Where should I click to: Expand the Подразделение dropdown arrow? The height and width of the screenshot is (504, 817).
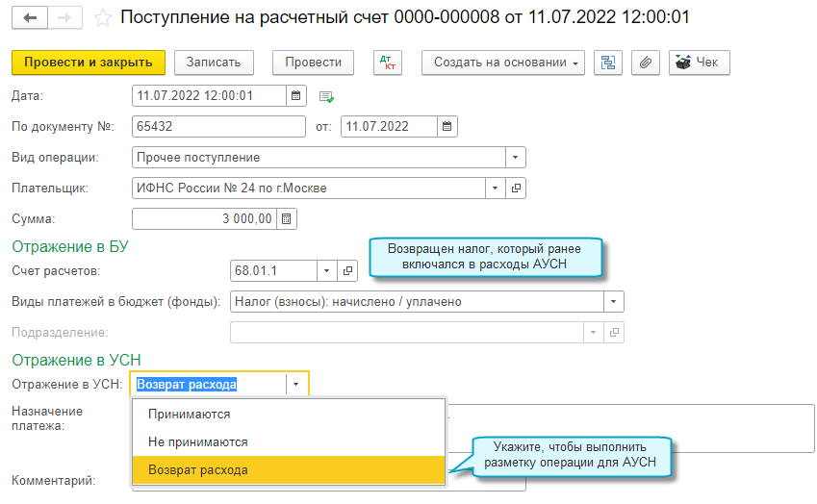pyautogui.click(x=593, y=332)
